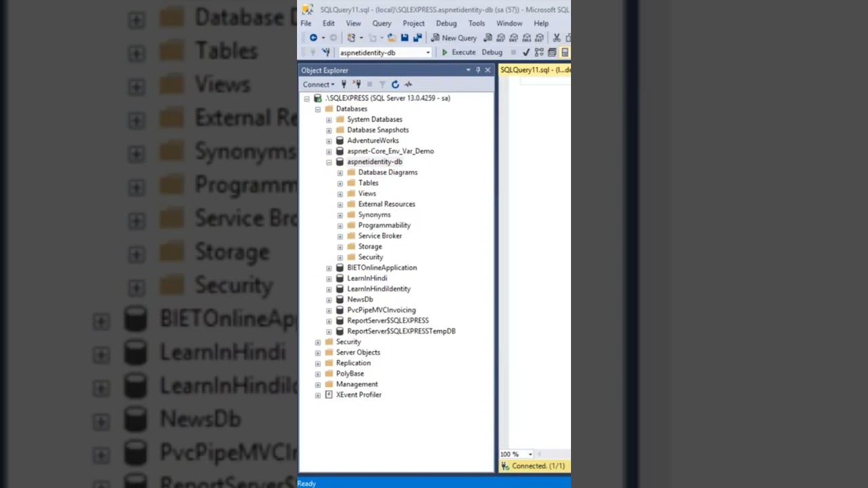The image size is (868, 488).
Task: Expand the NewsDb database node
Action: click(329, 300)
